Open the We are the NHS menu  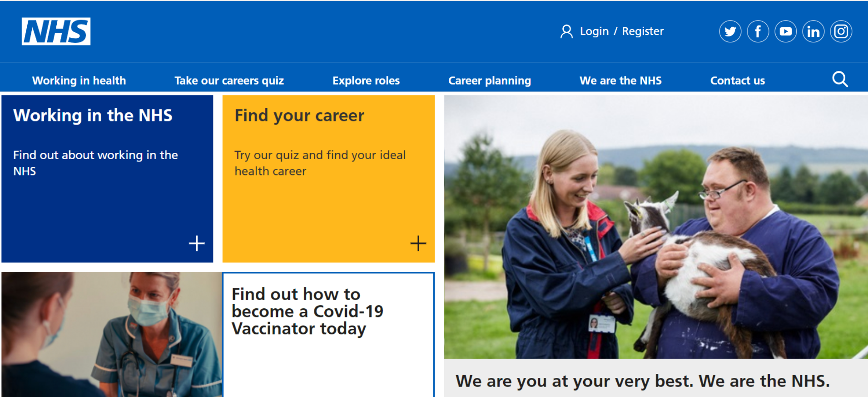click(x=620, y=80)
